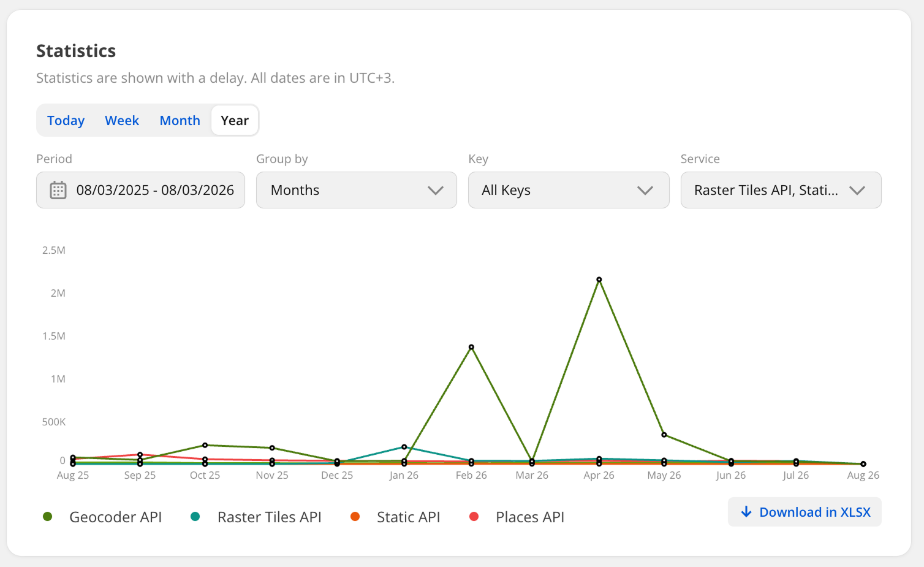The width and height of the screenshot is (924, 567).
Task: Click the chevron in Months selector
Action: tap(436, 191)
